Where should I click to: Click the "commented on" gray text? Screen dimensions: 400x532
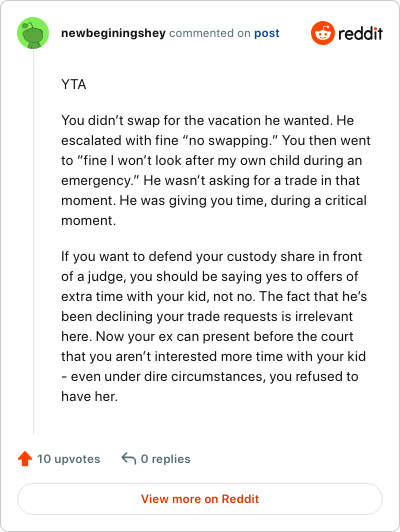point(210,33)
